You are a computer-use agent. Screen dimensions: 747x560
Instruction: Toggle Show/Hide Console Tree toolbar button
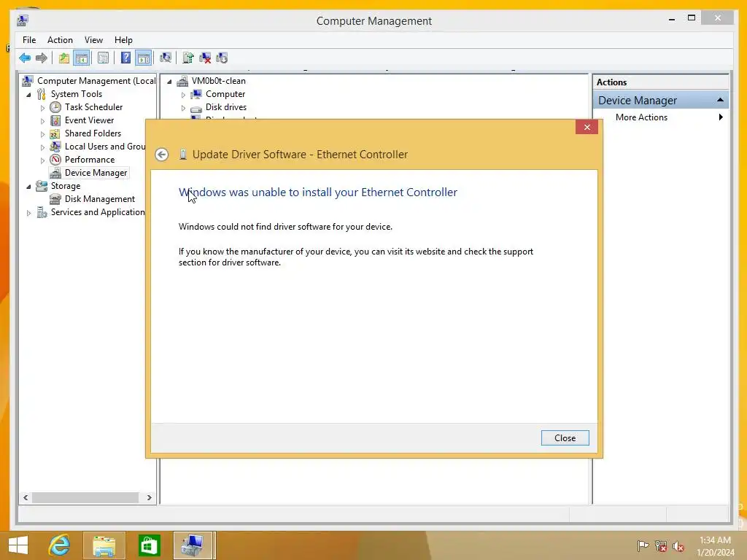pos(82,58)
